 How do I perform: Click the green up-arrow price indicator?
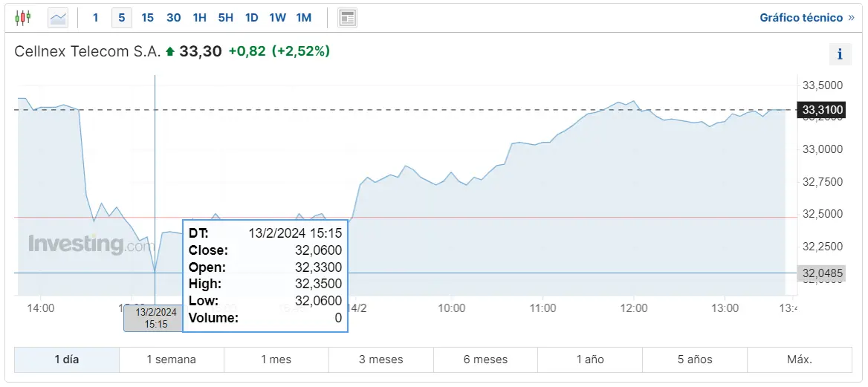point(170,51)
